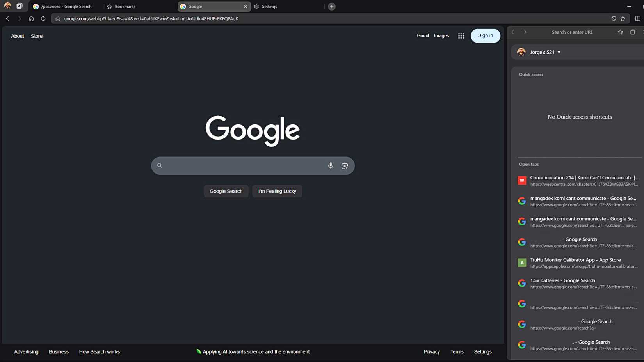The height and width of the screenshot is (362, 644).
Task: Open the tab counter button showing 4
Action: [19, 6]
